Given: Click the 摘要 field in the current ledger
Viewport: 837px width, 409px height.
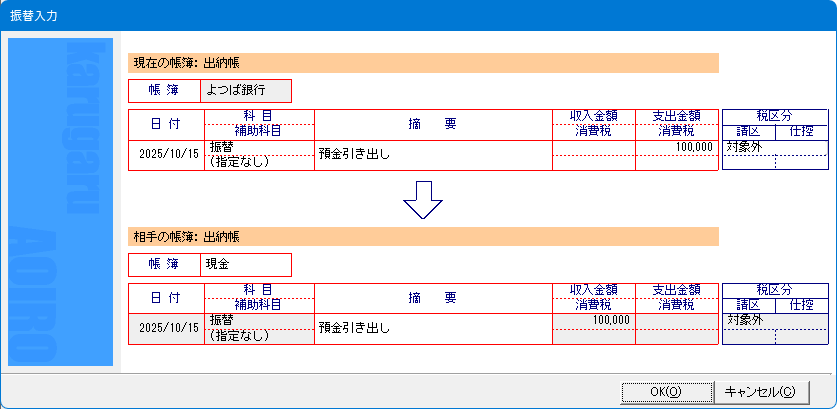Looking at the screenshot, I should (x=433, y=155).
